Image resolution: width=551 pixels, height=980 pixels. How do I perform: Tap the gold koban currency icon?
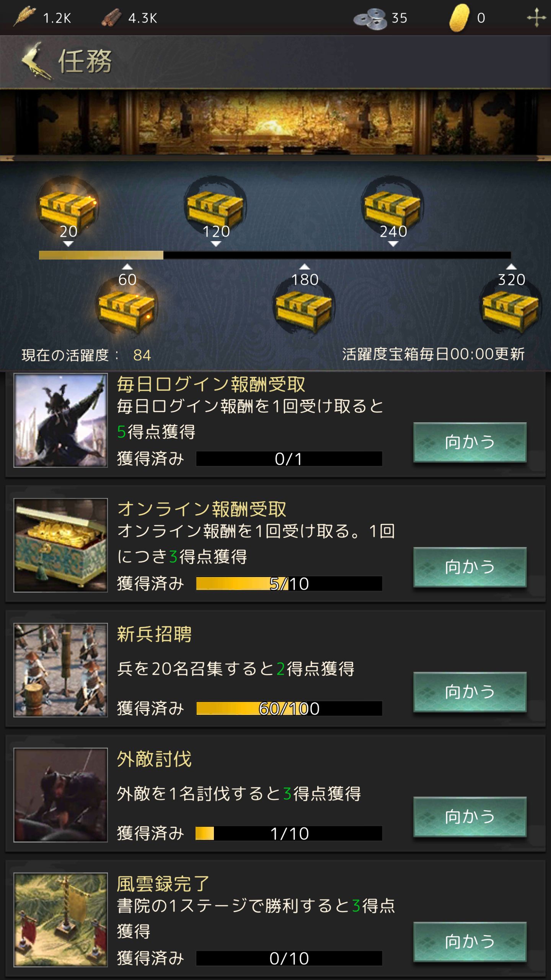point(459,18)
